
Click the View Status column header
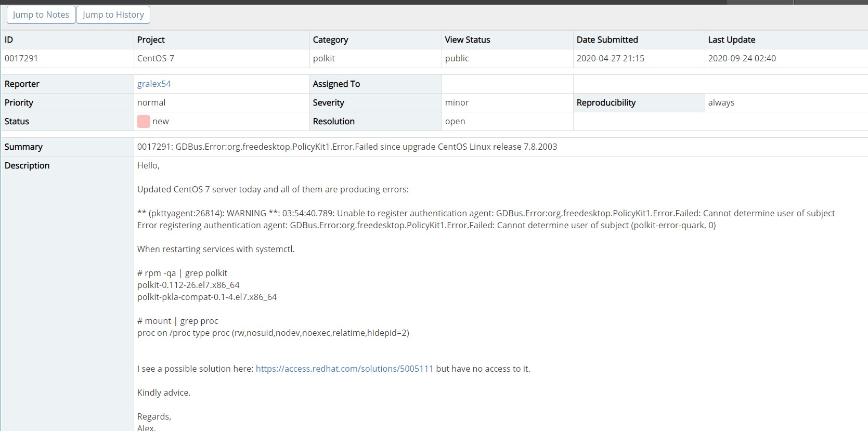click(x=468, y=40)
